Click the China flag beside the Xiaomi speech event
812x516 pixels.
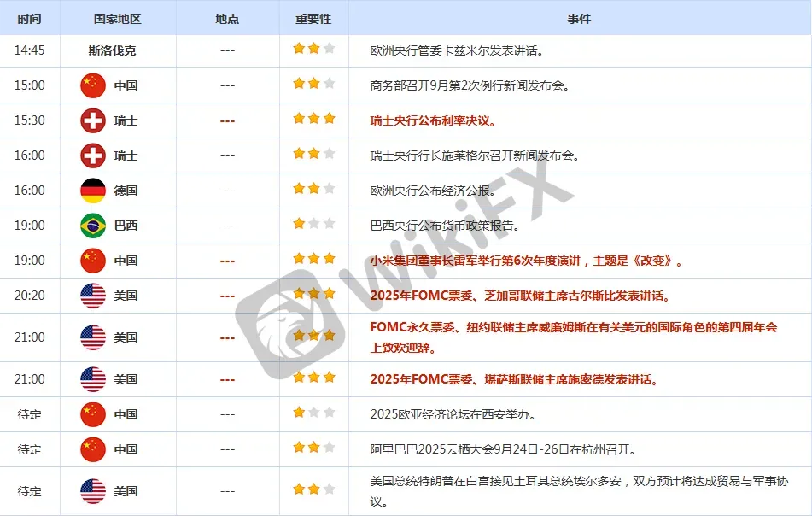click(x=93, y=261)
